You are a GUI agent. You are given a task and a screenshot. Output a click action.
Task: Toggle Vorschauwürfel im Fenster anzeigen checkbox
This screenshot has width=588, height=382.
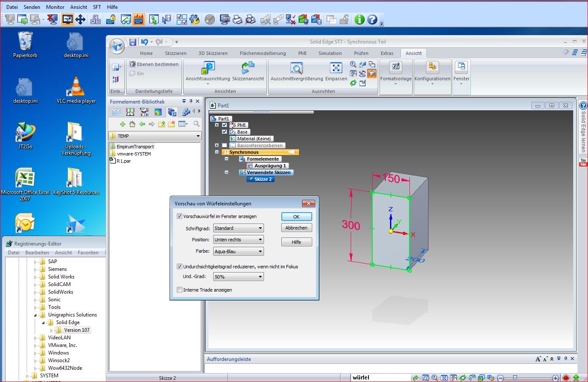click(x=180, y=216)
